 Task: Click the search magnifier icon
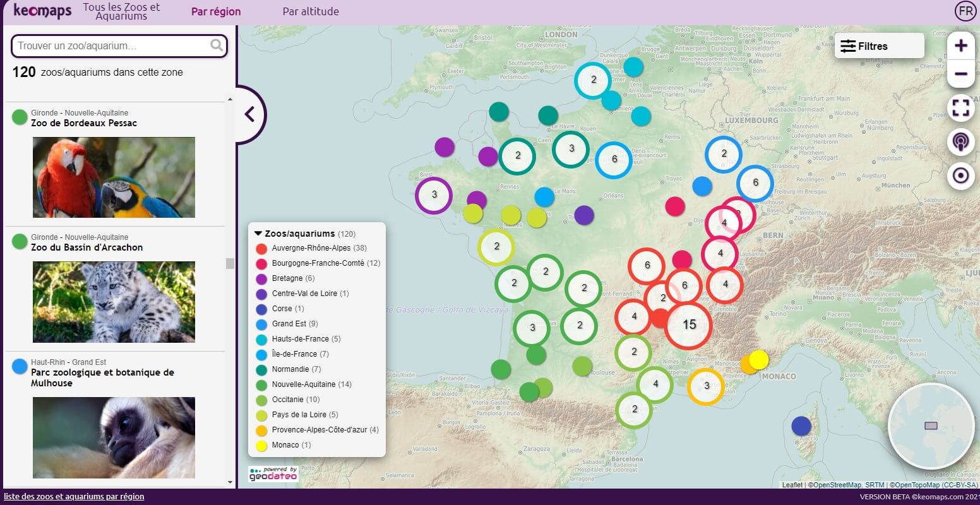pyautogui.click(x=217, y=45)
